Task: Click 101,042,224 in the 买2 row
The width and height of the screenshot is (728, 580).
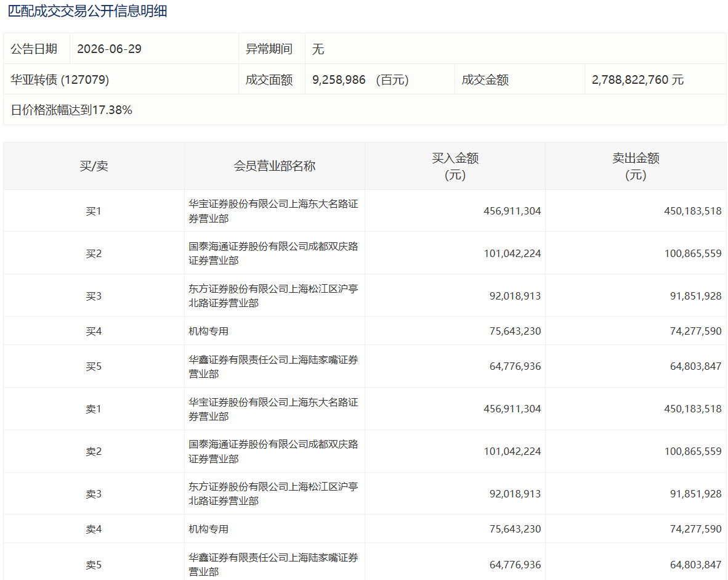Action: tap(512, 253)
